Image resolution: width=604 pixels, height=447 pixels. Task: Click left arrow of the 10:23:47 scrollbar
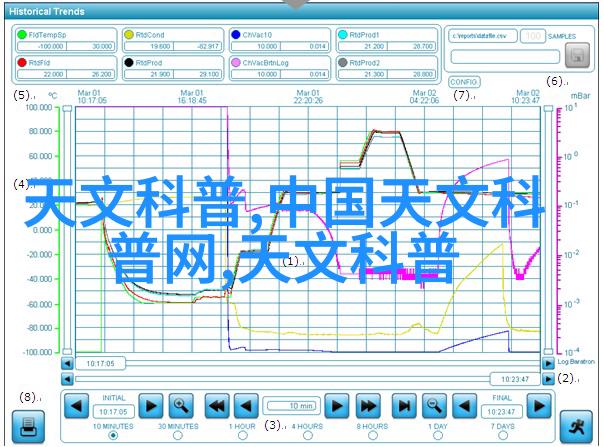coord(67,379)
